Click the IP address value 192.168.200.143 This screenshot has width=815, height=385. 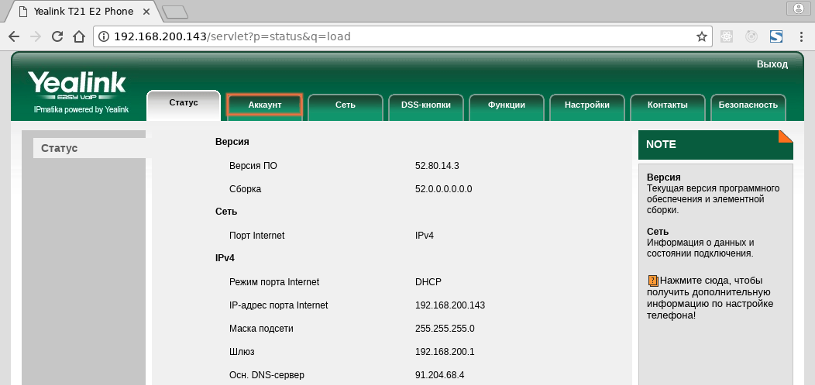[450, 306]
